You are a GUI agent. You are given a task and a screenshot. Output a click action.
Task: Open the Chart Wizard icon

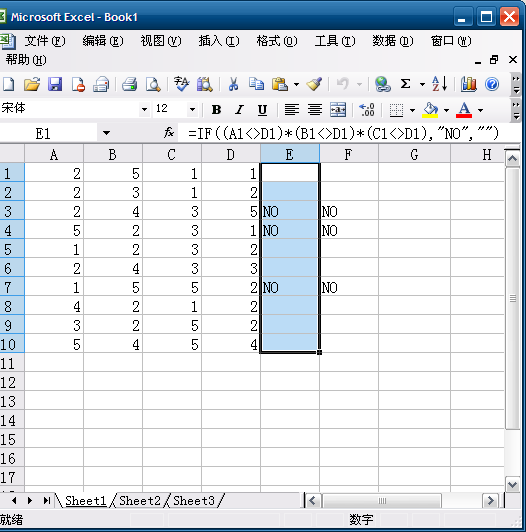pyautogui.click(x=468, y=84)
